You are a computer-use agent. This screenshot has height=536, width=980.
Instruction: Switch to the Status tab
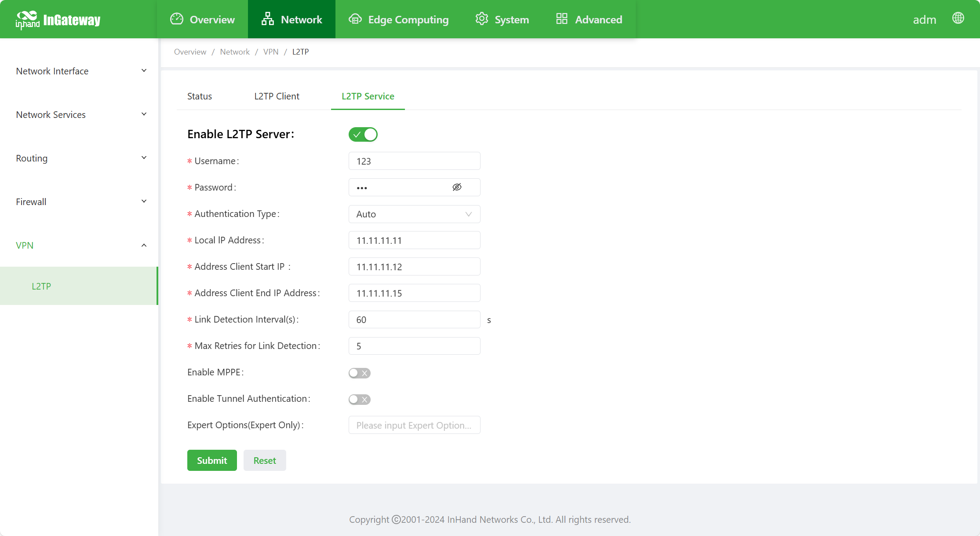click(x=200, y=96)
